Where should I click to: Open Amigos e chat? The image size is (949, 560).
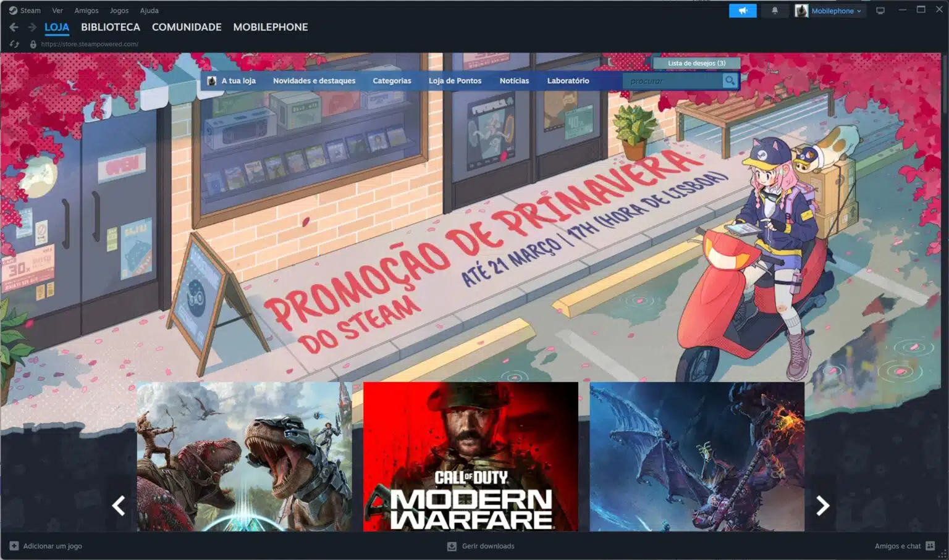pyautogui.click(x=898, y=546)
